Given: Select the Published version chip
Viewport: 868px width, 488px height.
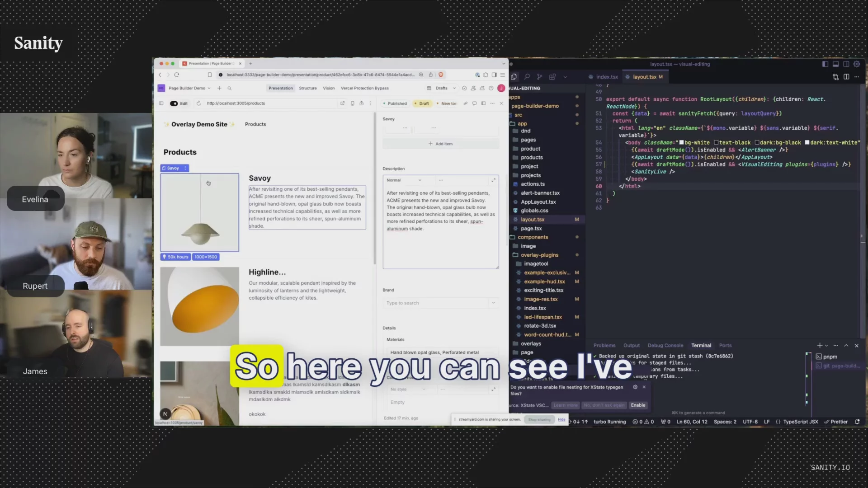Looking at the screenshot, I should [395, 103].
